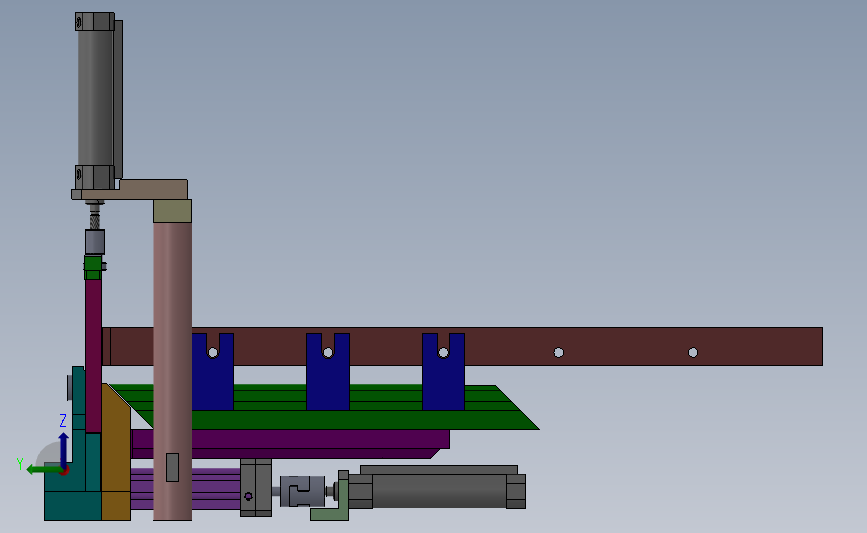867x533 pixels.
Task: Click the red origin point of the triad
Action: click(x=64, y=471)
